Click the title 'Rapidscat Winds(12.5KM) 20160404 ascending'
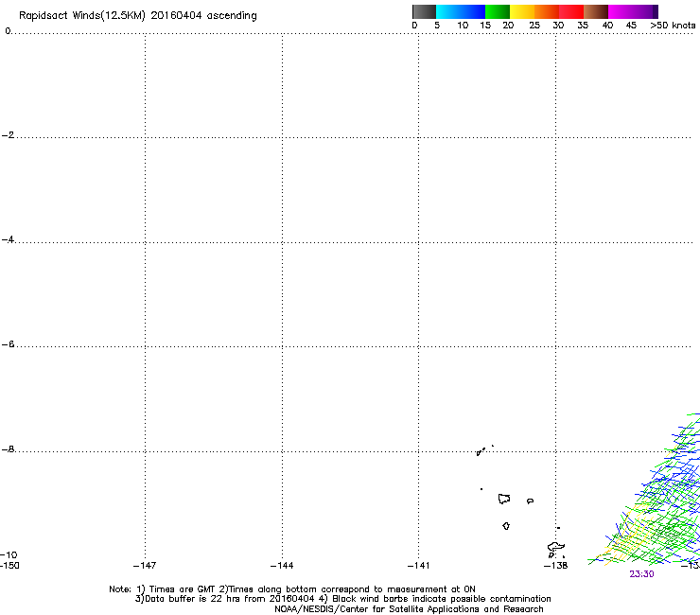The height and width of the screenshot is (615, 700). point(138,16)
